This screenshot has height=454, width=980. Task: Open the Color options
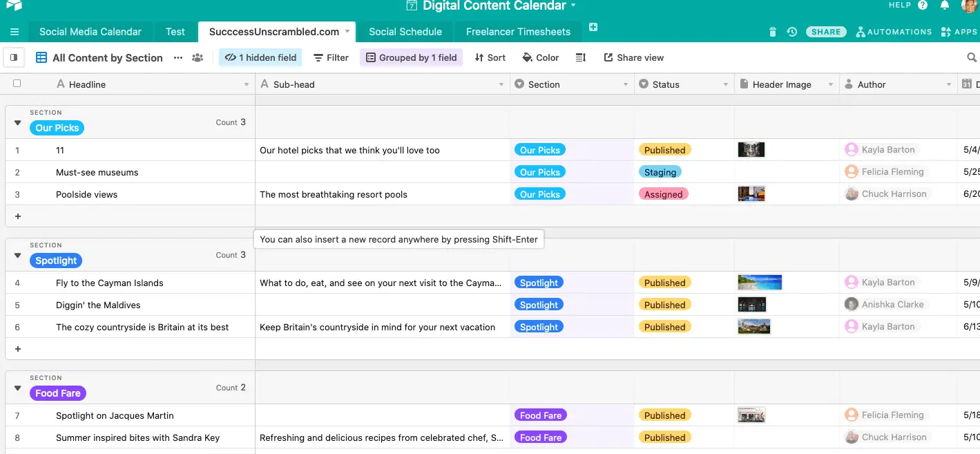[x=541, y=58]
